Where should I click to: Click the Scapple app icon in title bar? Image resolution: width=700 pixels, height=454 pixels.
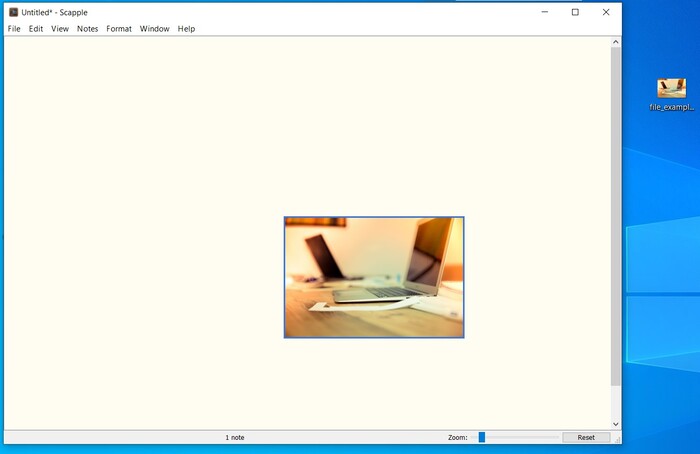[x=14, y=12]
